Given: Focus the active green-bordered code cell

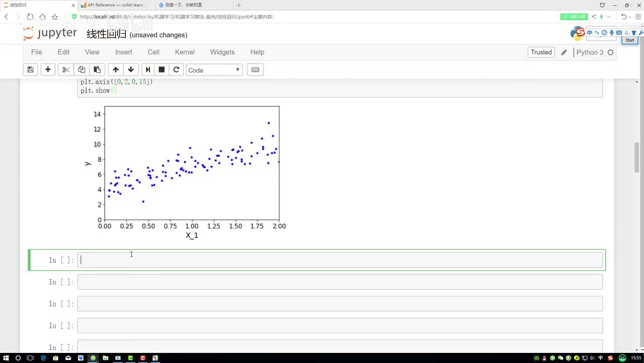Looking at the screenshot, I should [x=340, y=260].
